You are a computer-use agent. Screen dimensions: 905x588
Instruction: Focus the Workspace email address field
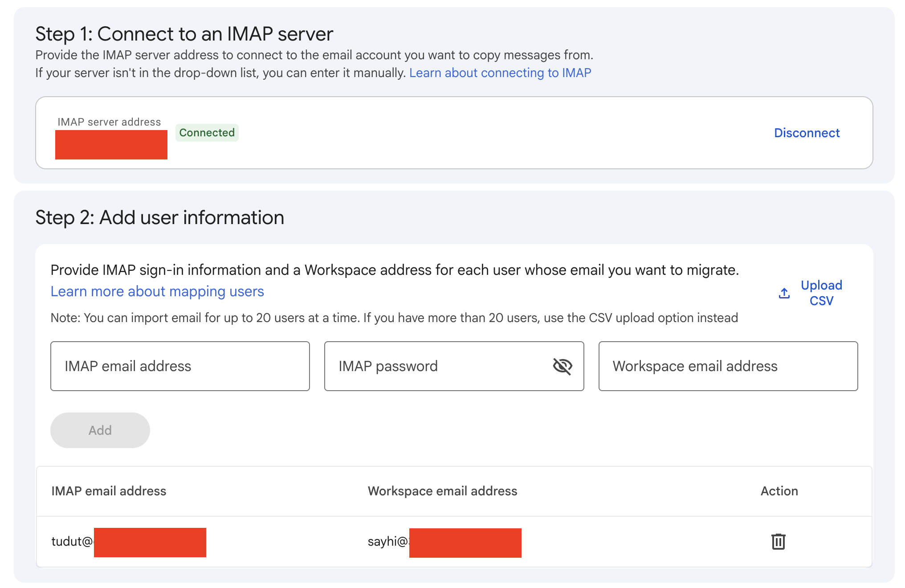728,366
